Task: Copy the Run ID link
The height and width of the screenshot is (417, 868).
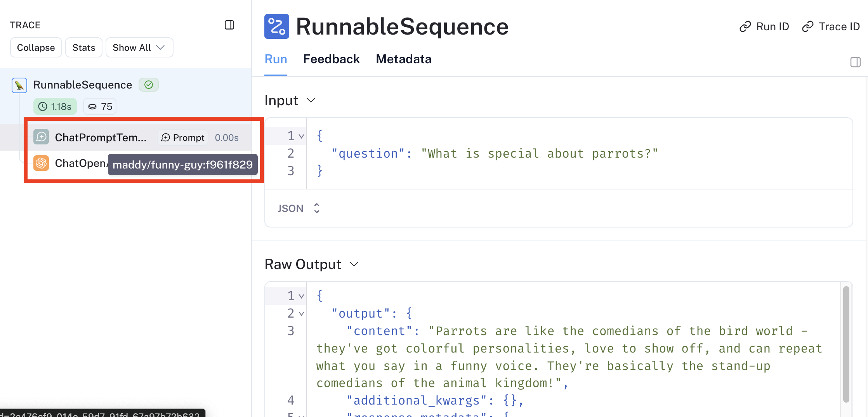Action: click(x=764, y=26)
